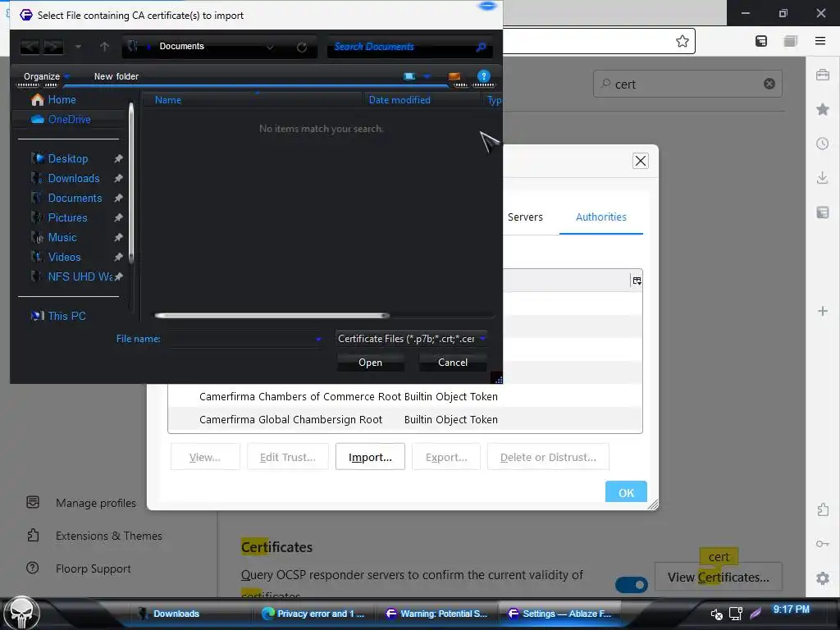Open the browser hamburger menu
This screenshot has width=840, height=630.
coord(820,41)
